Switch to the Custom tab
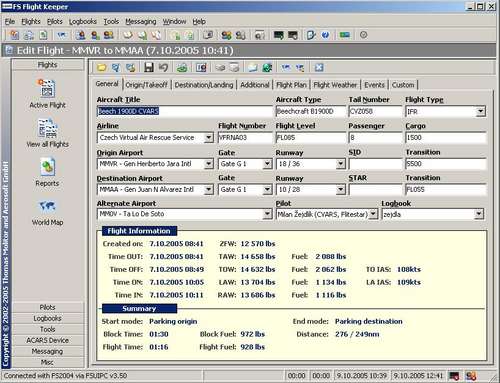500x383 pixels. tap(403, 85)
